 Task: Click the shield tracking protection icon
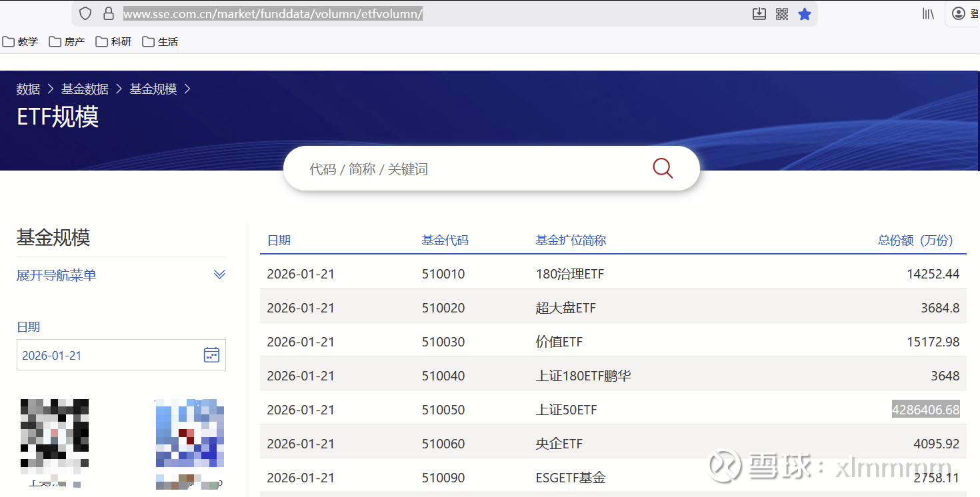point(85,13)
